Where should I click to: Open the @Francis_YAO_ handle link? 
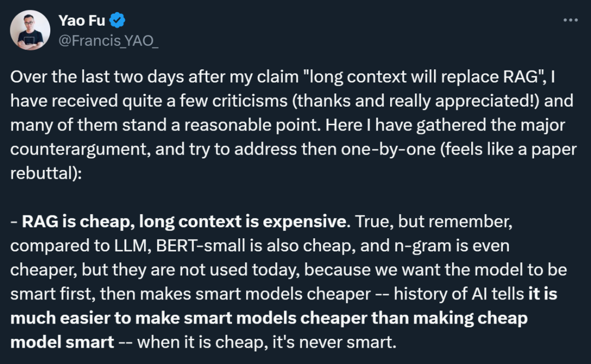(x=108, y=40)
